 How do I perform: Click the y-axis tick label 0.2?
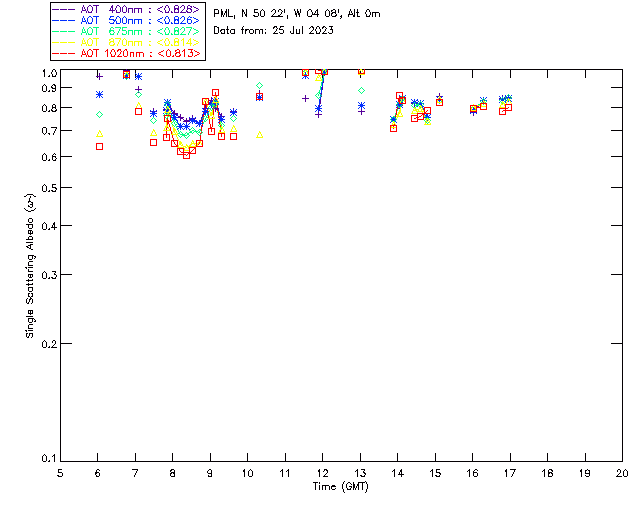48,343
